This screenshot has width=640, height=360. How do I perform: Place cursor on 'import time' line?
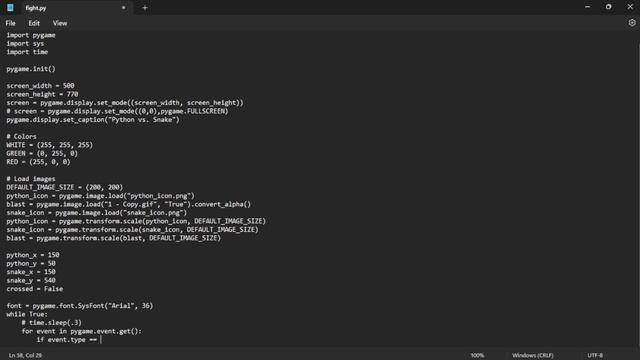pyautogui.click(x=27, y=52)
